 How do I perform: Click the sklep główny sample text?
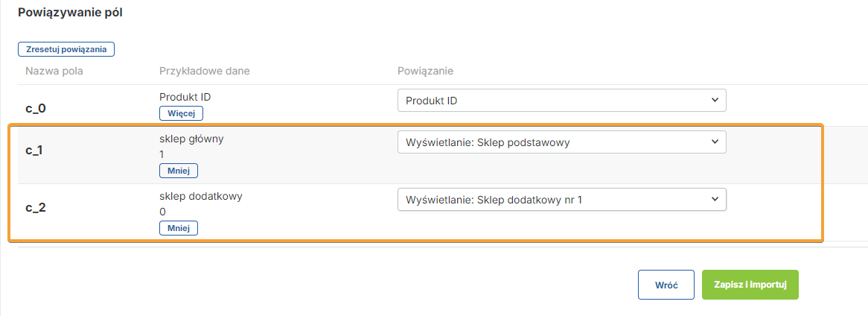tap(193, 139)
